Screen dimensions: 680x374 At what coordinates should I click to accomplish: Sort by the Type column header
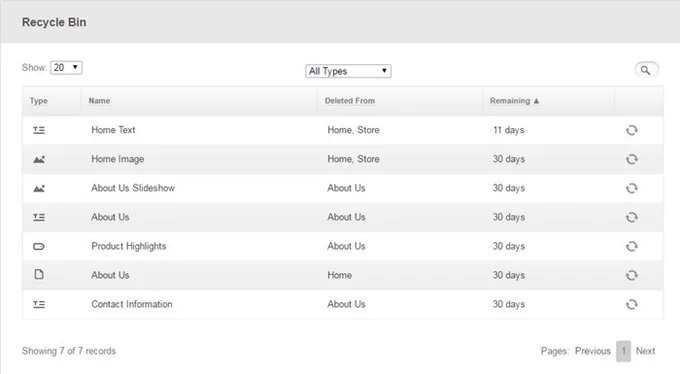(x=39, y=101)
